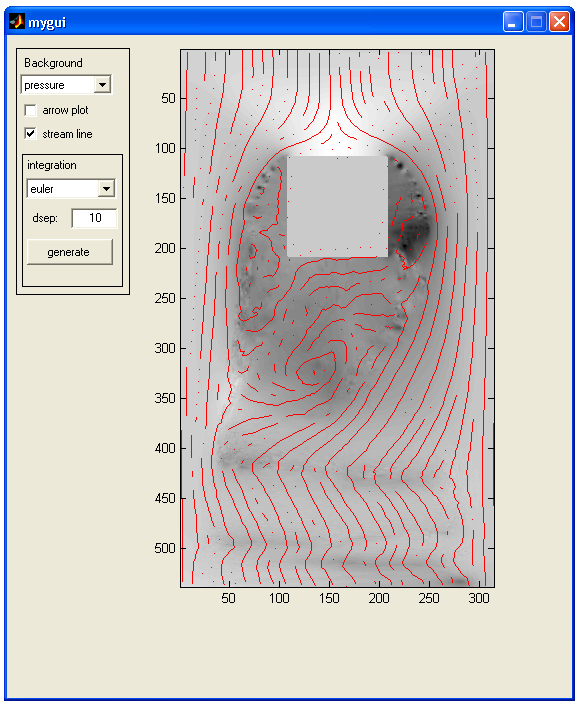Click the stream line label text
The height and width of the screenshot is (706, 580).
point(68,134)
